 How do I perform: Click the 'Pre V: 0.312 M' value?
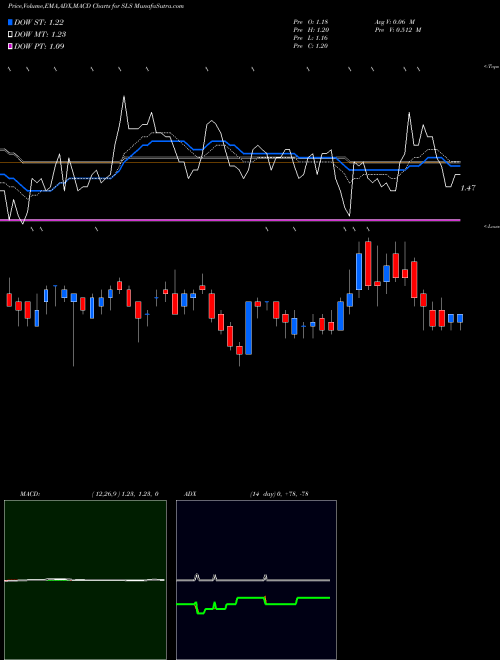click(398, 29)
